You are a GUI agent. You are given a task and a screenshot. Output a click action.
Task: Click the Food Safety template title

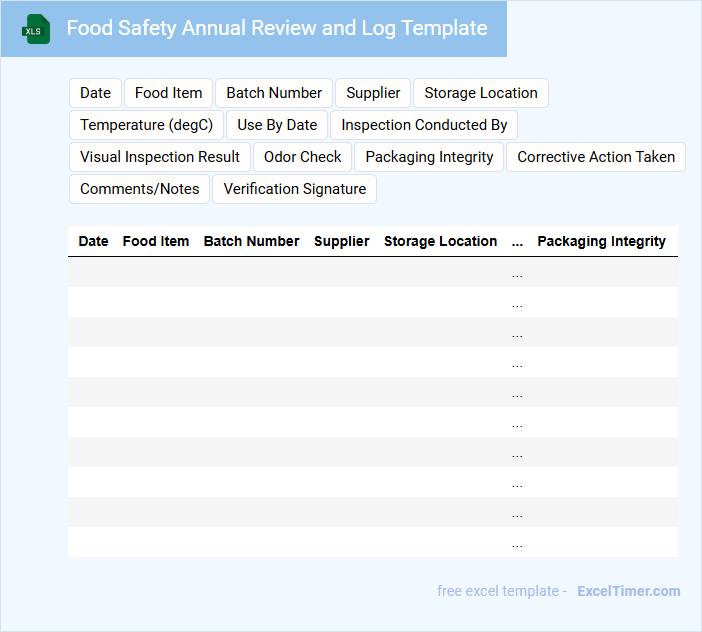coord(277,28)
